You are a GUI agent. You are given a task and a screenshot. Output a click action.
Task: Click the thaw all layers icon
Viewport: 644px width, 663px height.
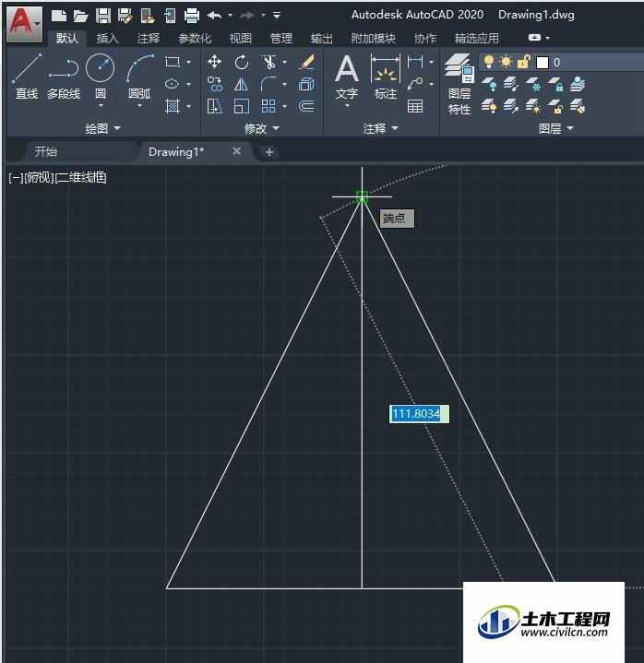pyautogui.click(x=533, y=106)
